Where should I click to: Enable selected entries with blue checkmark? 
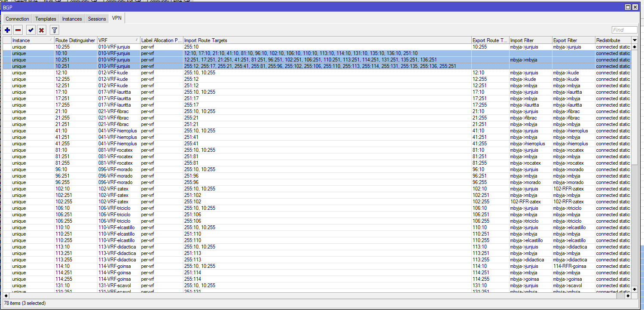(31, 30)
